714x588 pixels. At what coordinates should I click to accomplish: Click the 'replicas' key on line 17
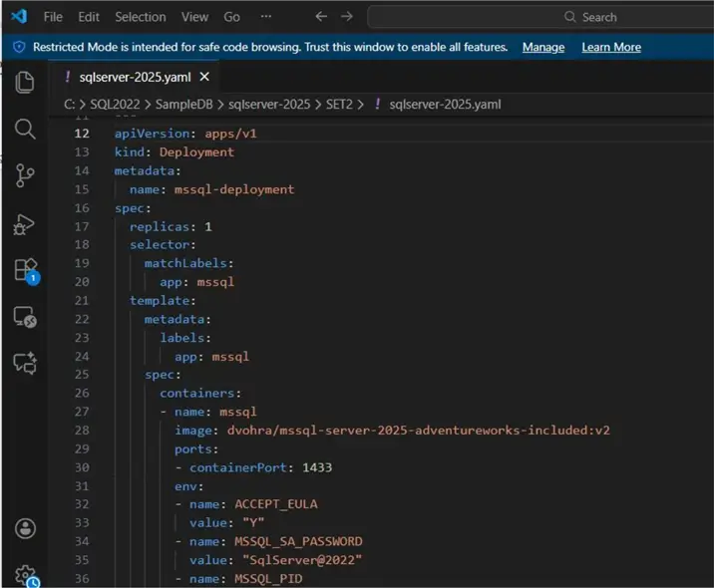tap(159, 226)
